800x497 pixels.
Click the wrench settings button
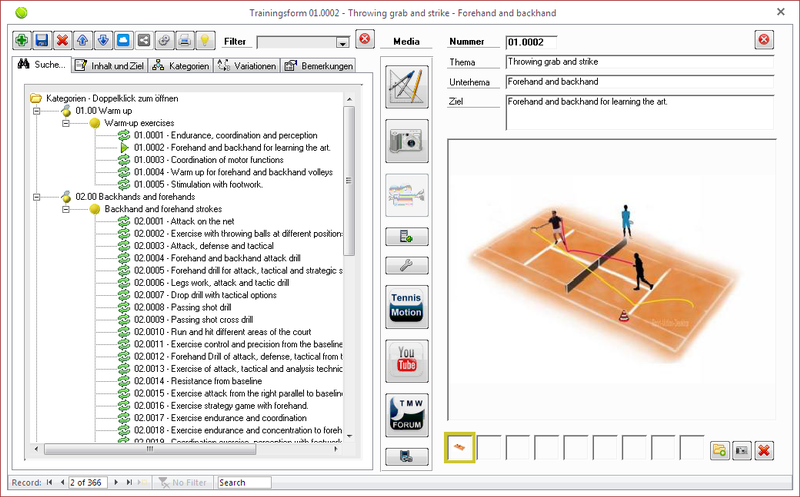(406, 265)
